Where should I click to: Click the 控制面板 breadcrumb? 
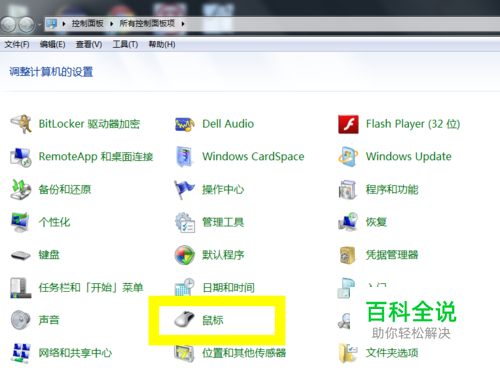(87, 23)
